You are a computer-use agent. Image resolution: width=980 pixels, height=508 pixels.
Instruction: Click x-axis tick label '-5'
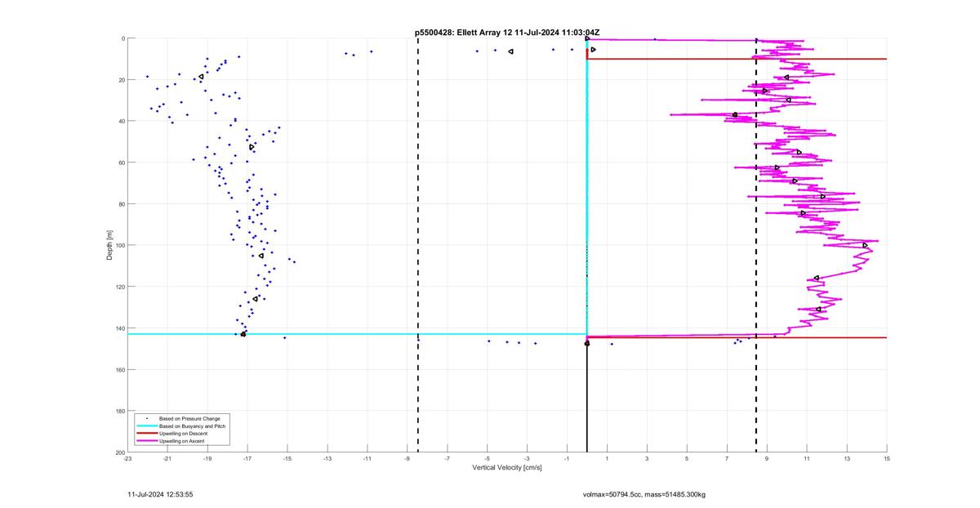point(488,459)
